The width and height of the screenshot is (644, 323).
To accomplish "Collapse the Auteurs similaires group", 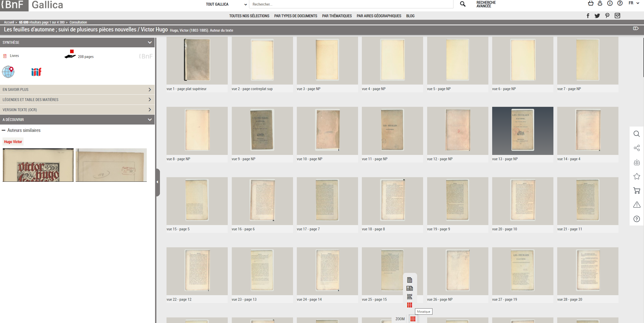I will (4, 130).
